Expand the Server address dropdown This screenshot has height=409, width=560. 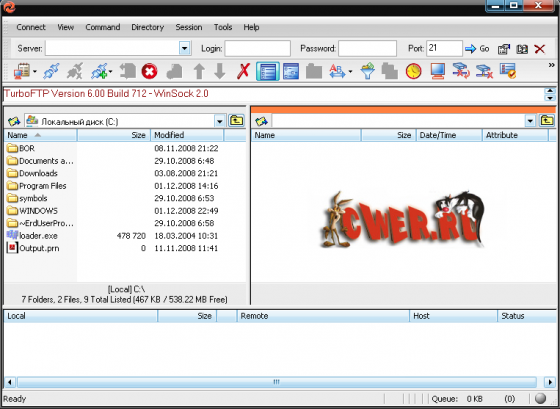point(185,48)
